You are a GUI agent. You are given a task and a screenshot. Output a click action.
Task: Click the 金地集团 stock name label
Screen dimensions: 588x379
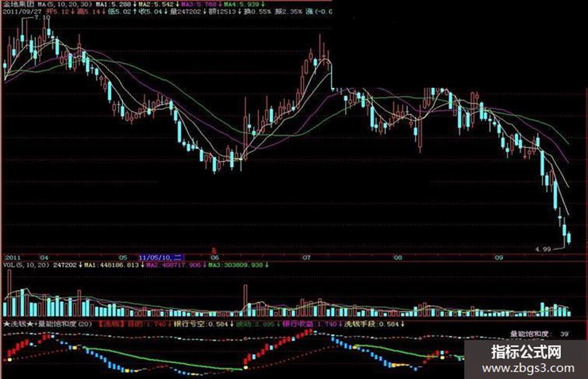tap(19, 4)
